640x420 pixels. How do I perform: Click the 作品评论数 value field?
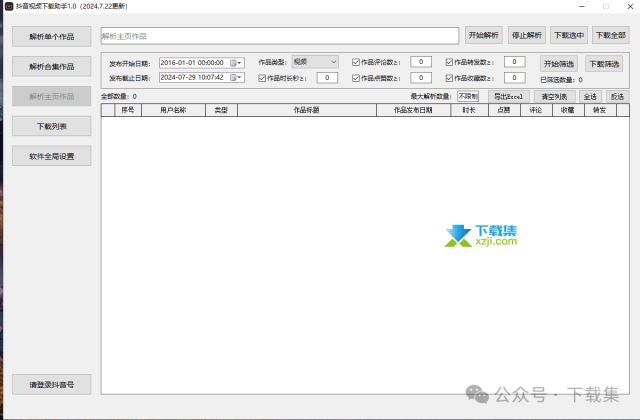pyautogui.click(x=421, y=62)
